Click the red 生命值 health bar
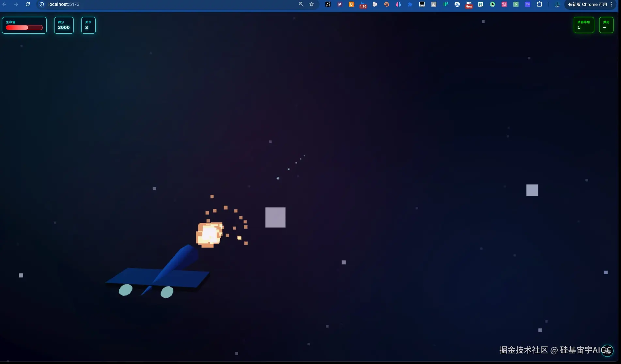621x364 pixels. pyautogui.click(x=24, y=27)
